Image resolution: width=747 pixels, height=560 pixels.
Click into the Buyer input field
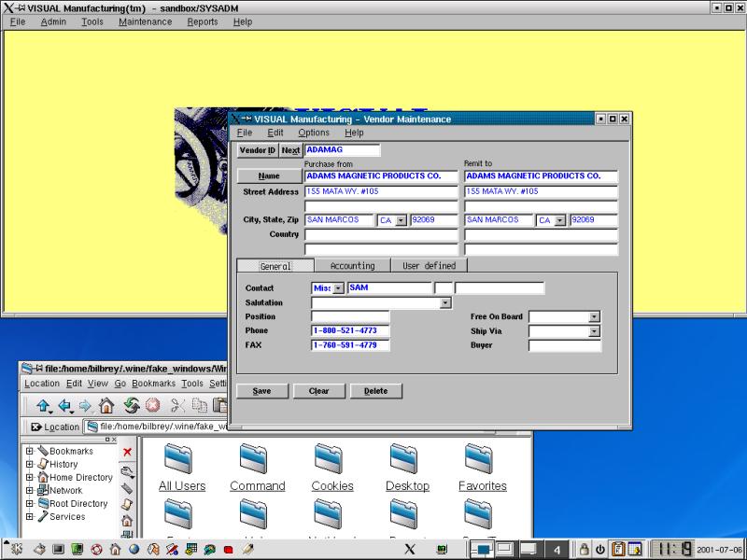564,345
